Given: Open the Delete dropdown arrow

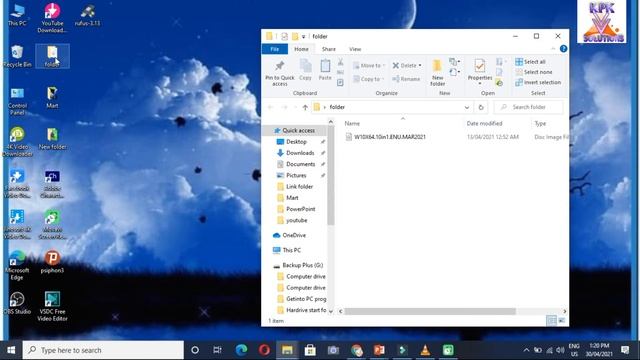Looking at the screenshot, I should [x=420, y=66].
